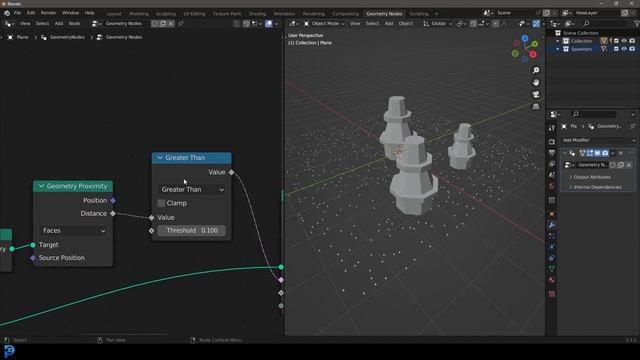The image size is (640, 360).
Task: Open the World properties tab icon
Action: (552, 186)
